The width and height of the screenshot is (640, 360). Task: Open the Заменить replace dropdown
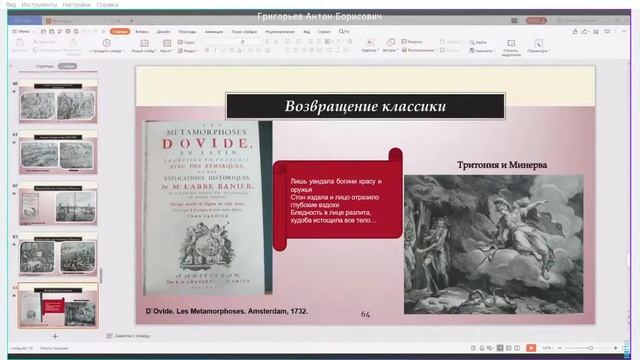pos(482,51)
